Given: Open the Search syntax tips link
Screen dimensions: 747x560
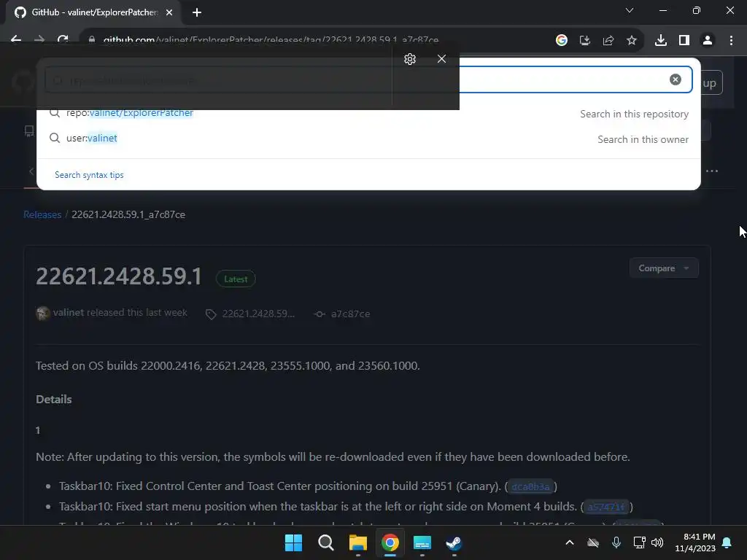Looking at the screenshot, I should [x=89, y=175].
